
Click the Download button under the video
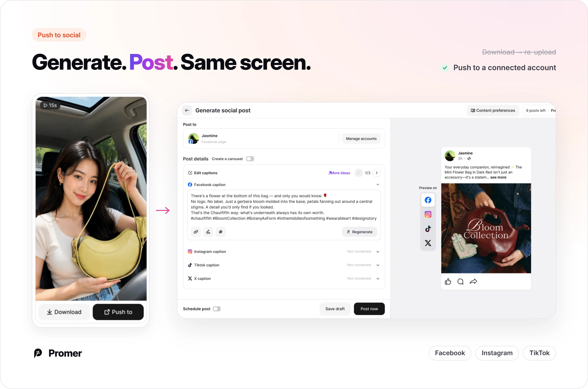[x=64, y=312]
